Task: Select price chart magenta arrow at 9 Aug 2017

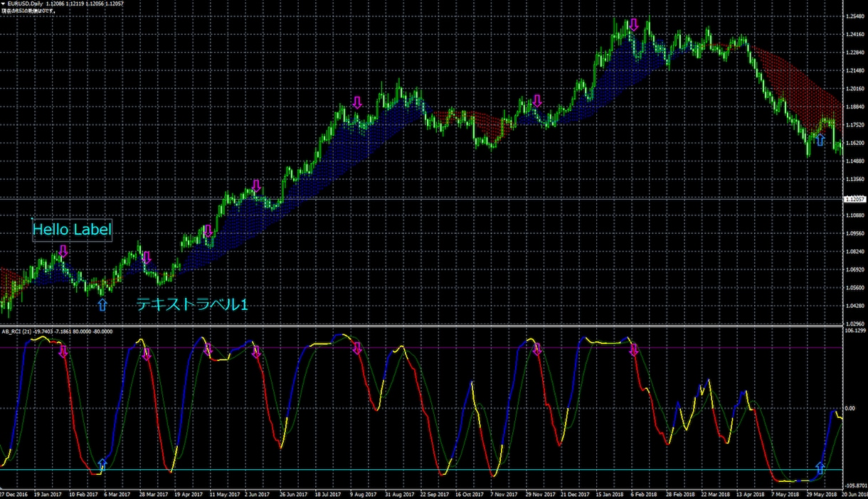Action: (x=357, y=102)
